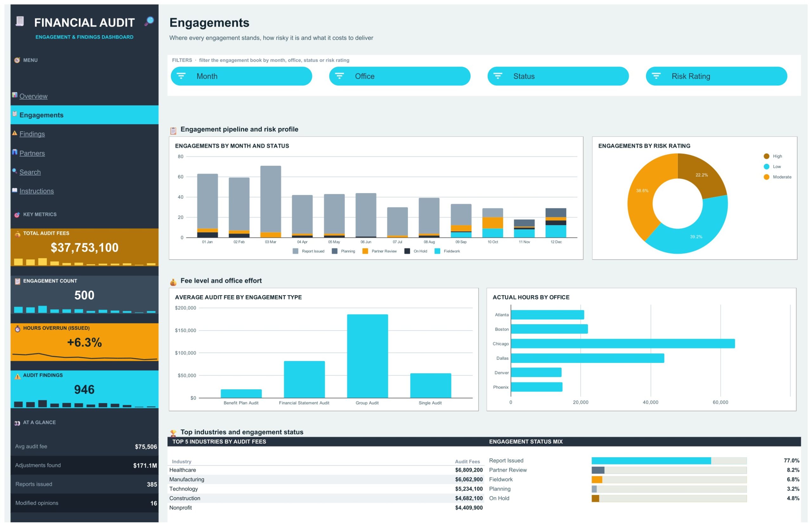This screenshot has width=812, height=527.
Task: Open the Office filter dropdown
Action: click(400, 76)
